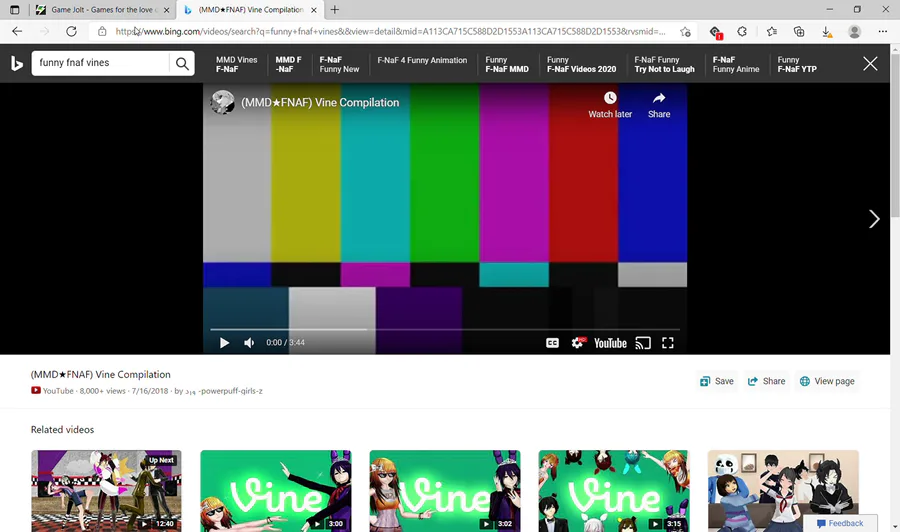Select the MMD F-NaF suggestion

click(x=288, y=64)
